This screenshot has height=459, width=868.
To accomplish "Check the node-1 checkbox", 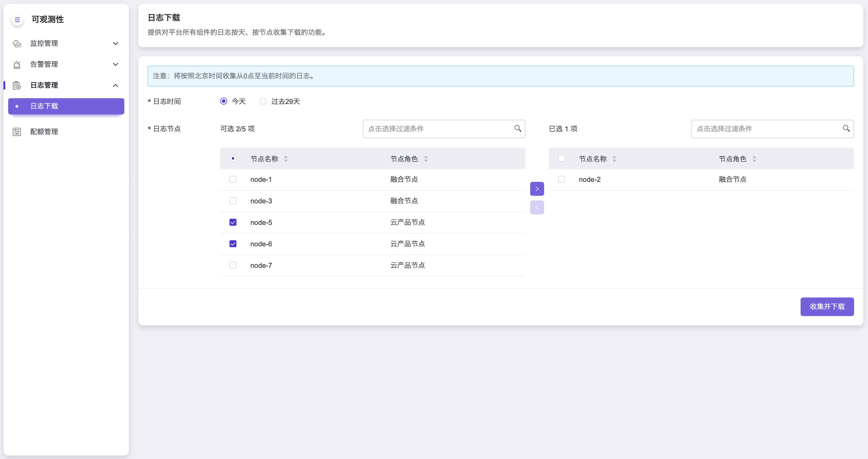I will point(233,179).
